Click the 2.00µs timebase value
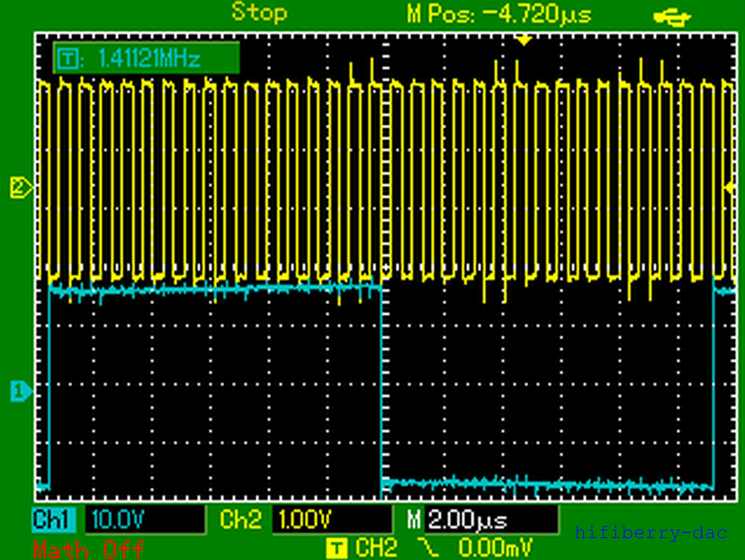The width and height of the screenshot is (745, 560). (x=468, y=520)
